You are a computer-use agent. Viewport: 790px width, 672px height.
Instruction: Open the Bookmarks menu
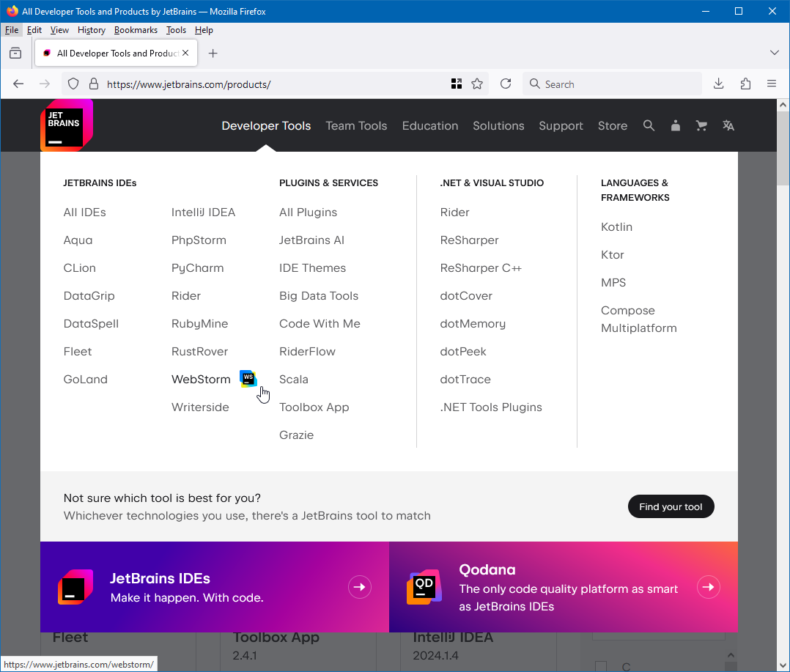pyautogui.click(x=136, y=30)
